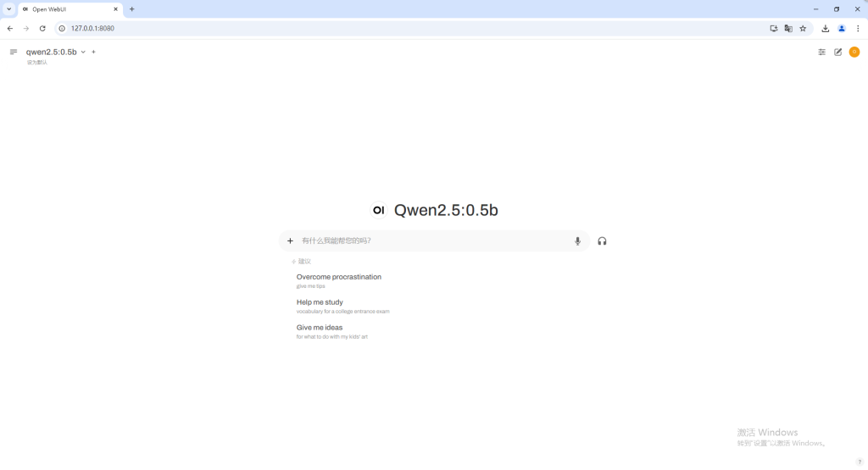The width and height of the screenshot is (868, 470).
Task: Open the sidebar hamburger menu
Action: coord(14,52)
